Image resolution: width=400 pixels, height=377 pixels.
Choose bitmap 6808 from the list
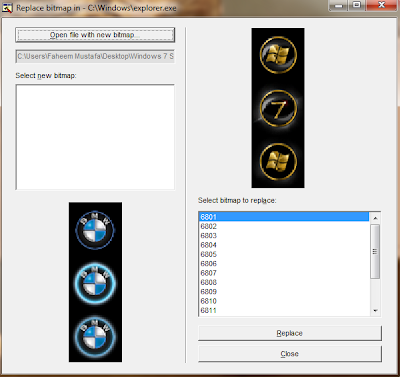pyautogui.click(x=284, y=282)
